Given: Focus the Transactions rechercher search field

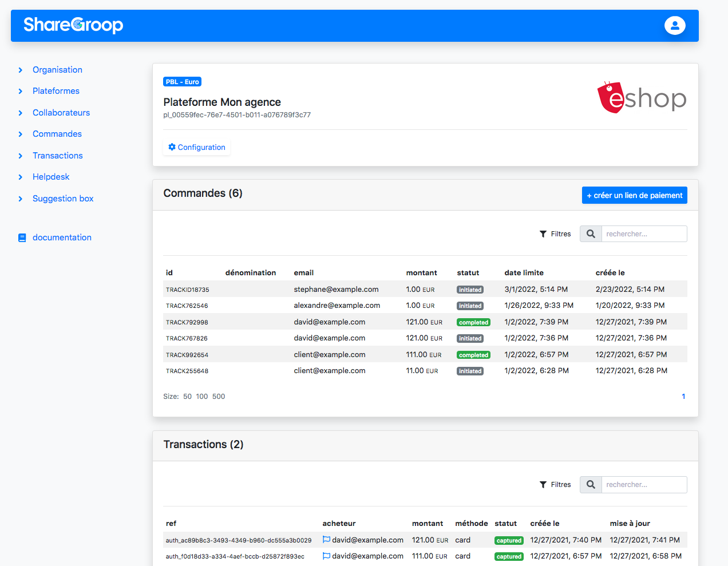Looking at the screenshot, I should (644, 484).
